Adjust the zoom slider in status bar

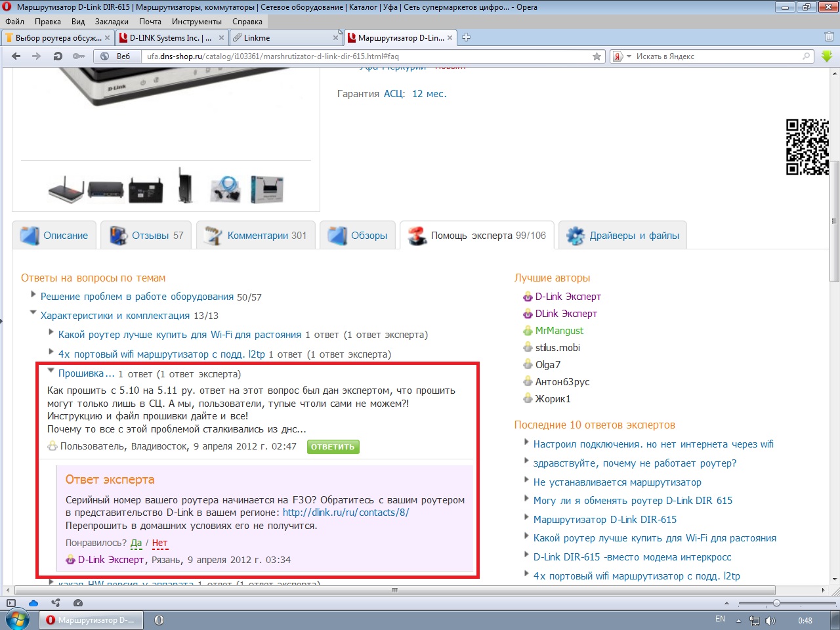click(x=776, y=602)
